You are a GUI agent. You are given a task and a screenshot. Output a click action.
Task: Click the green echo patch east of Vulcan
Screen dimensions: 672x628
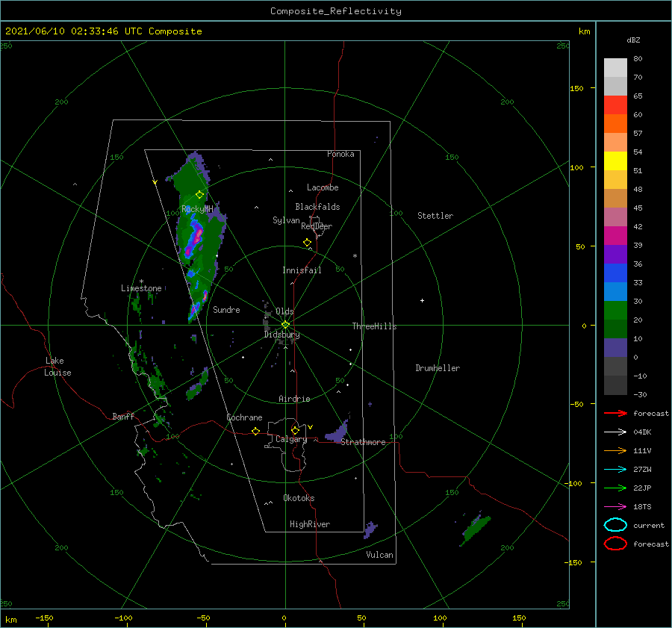click(476, 529)
